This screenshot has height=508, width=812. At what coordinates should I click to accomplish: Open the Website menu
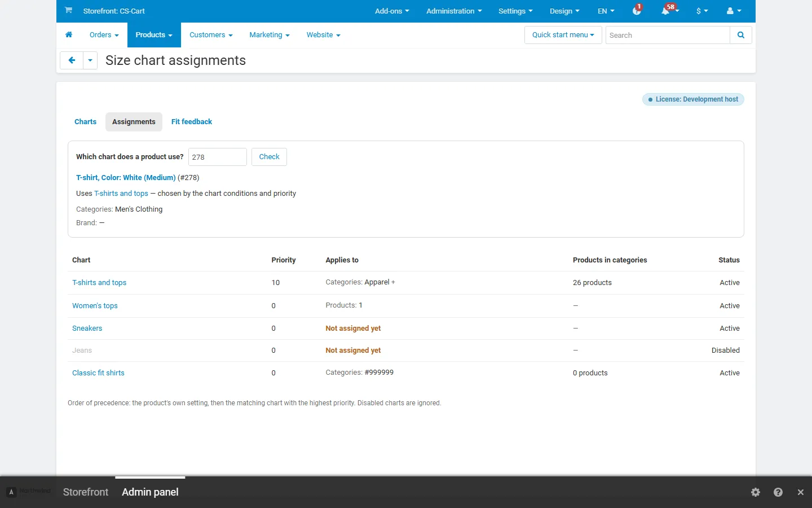324,35
